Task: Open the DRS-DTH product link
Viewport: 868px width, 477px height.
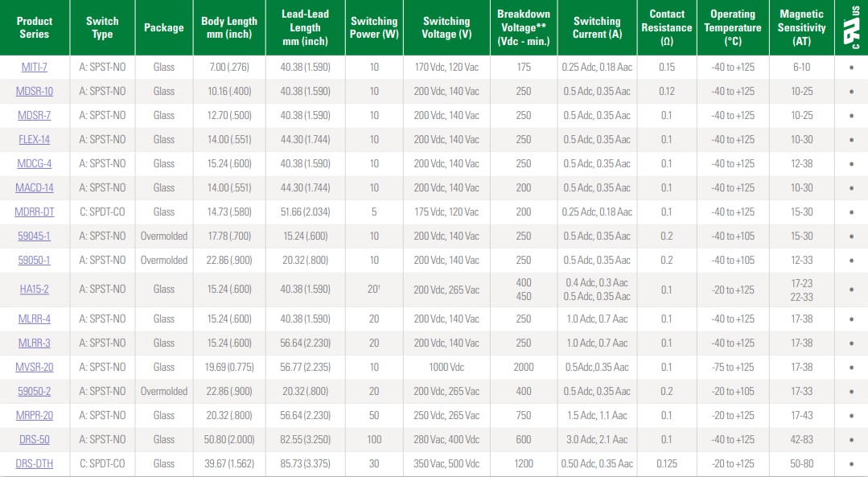Action: pyautogui.click(x=34, y=464)
